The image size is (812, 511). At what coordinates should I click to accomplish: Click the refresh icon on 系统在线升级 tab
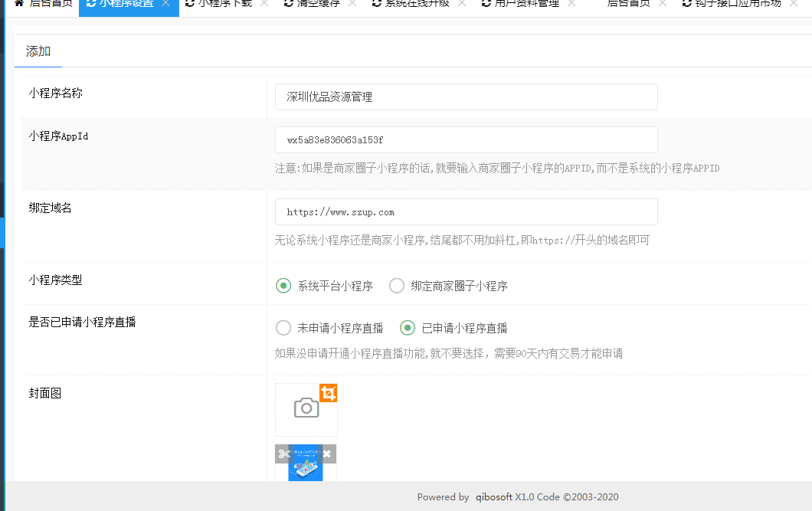tap(377, 3)
